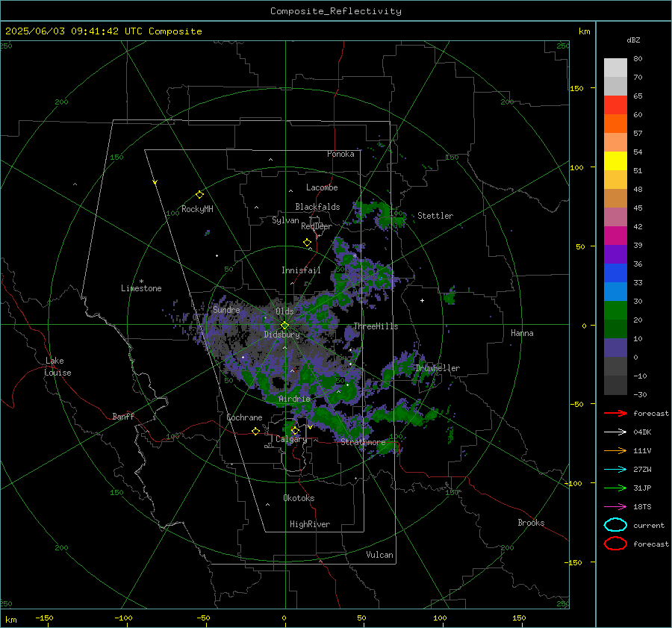The height and width of the screenshot is (628, 672).
Task: Click the Calgary city label
Action: 291,439
